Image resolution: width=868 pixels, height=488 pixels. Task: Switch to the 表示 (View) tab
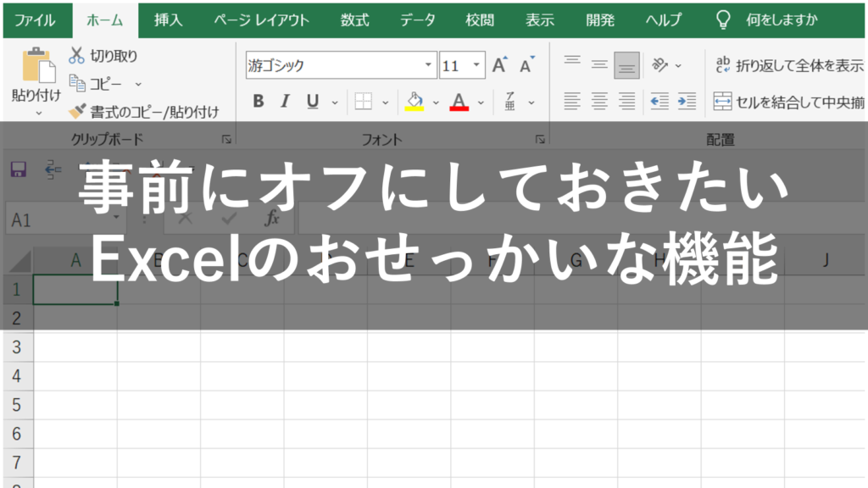click(x=540, y=20)
